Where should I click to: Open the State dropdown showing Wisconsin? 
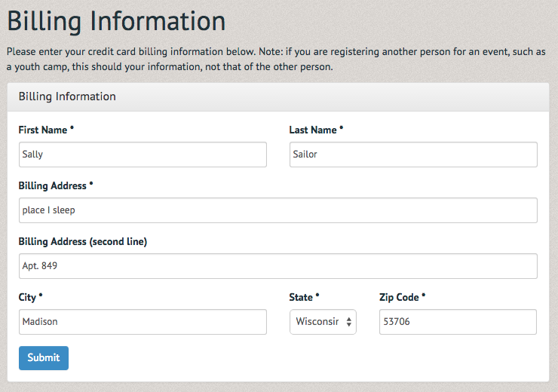click(x=323, y=322)
